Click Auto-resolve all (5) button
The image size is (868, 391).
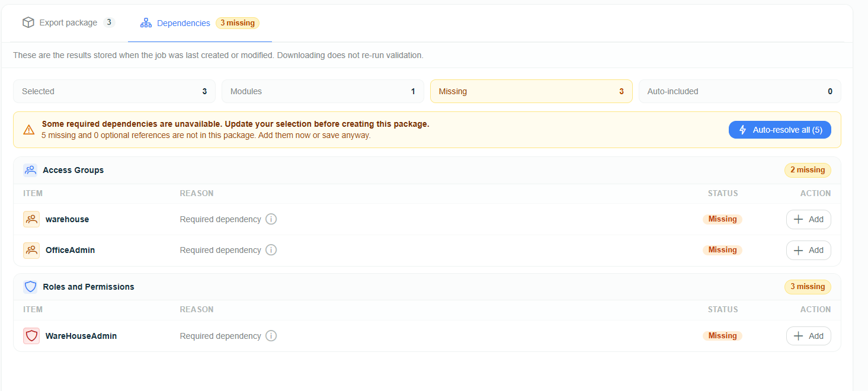pyautogui.click(x=780, y=130)
